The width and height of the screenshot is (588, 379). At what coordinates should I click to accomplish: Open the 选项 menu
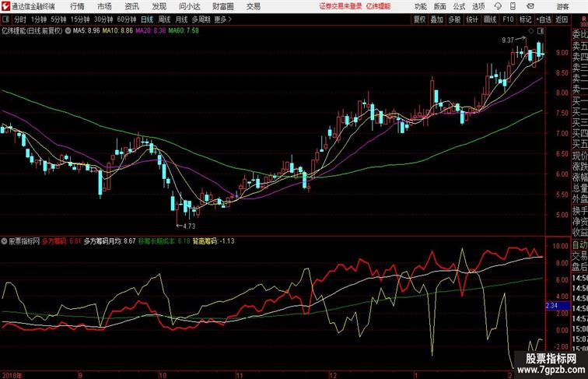(x=478, y=7)
